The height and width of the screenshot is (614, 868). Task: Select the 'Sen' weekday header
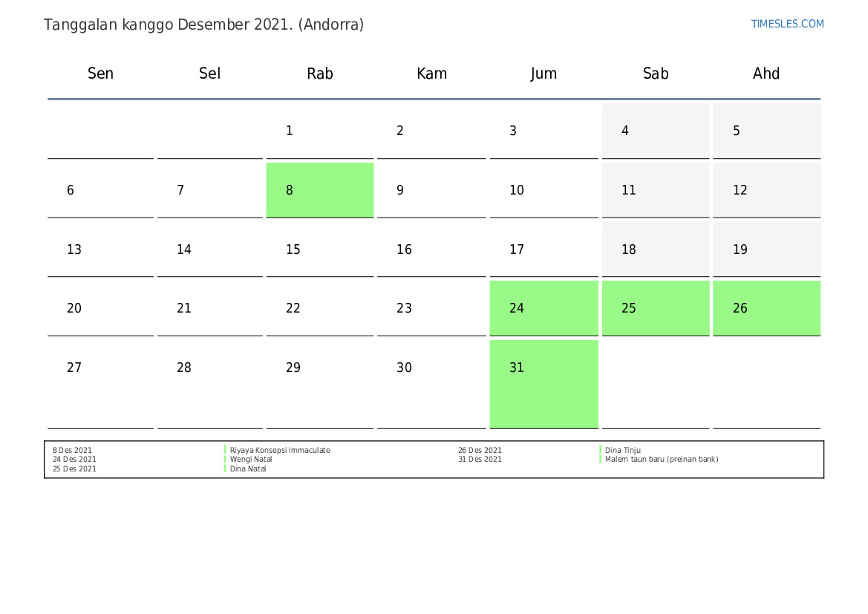coord(100,74)
